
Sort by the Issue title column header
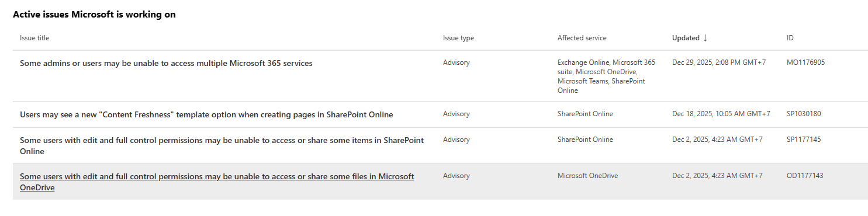point(34,38)
